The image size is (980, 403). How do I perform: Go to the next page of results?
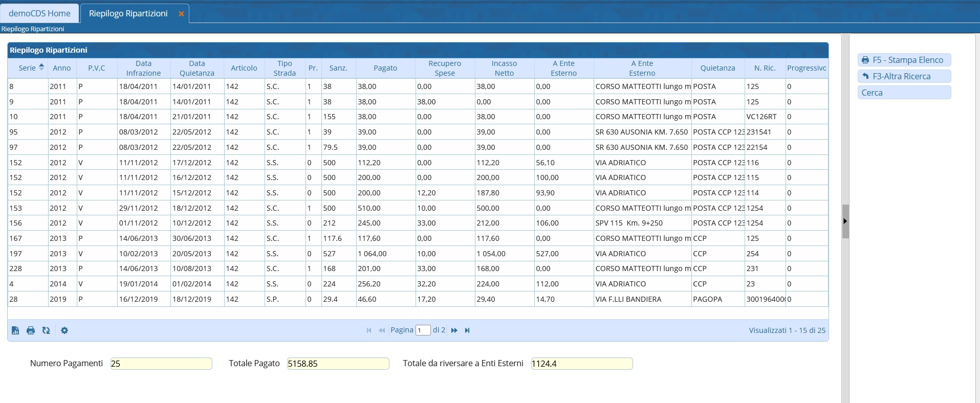pyautogui.click(x=454, y=330)
